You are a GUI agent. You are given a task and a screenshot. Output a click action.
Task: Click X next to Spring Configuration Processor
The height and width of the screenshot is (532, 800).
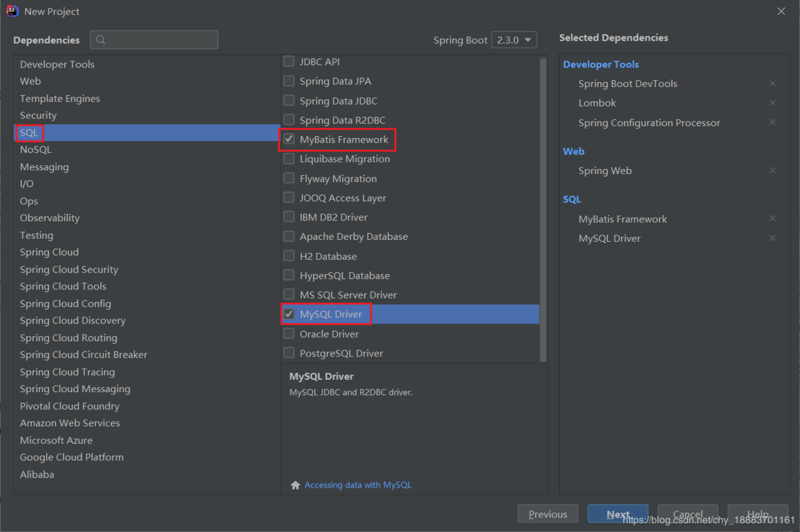772,123
